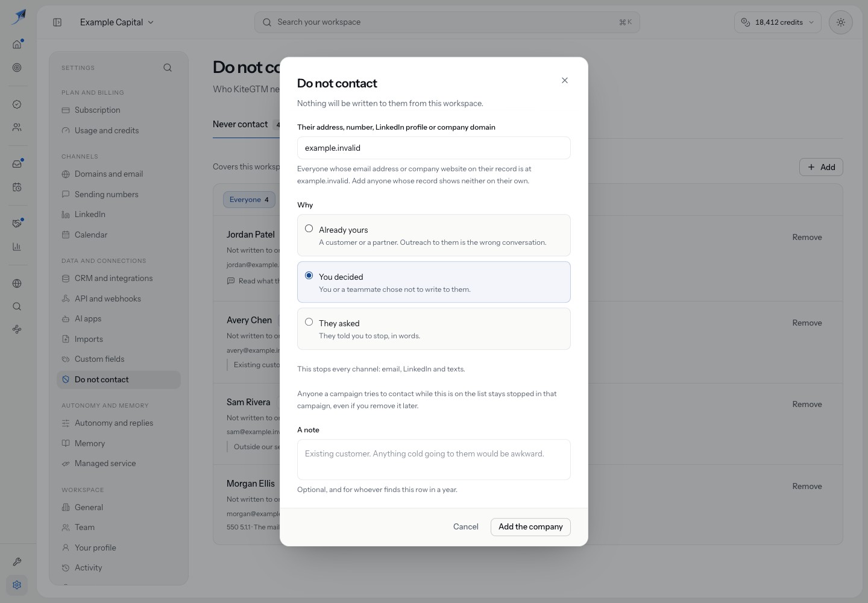Screen dimensions: 868x603
Task: Click into the "A note" text area
Action: (x=434, y=459)
